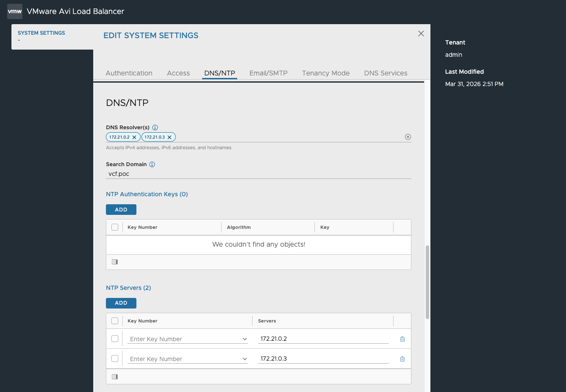The image size is (566, 392).
Task: Add a new NTP Authentication Key
Action: click(x=121, y=210)
